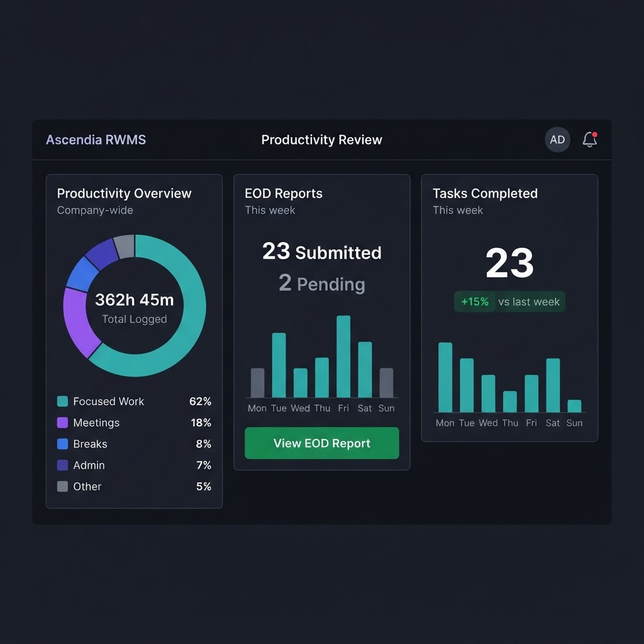Select the Breaks legend label
The width and height of the screenshot is (644, 644).
pyautogui.click(x=90, y=444)
